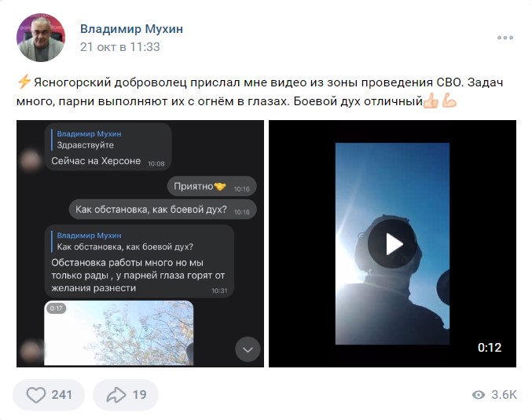Image resolution: width=532 pixels, height=420 pixels.
Task: Click the 0:17 video preview inside the chat
Action: 119,333
